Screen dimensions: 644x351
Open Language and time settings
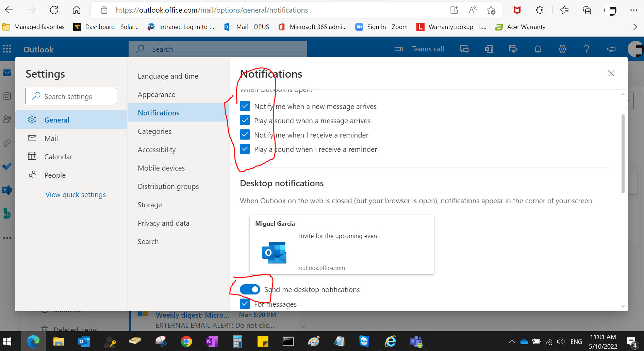click(x=179, y=76)
